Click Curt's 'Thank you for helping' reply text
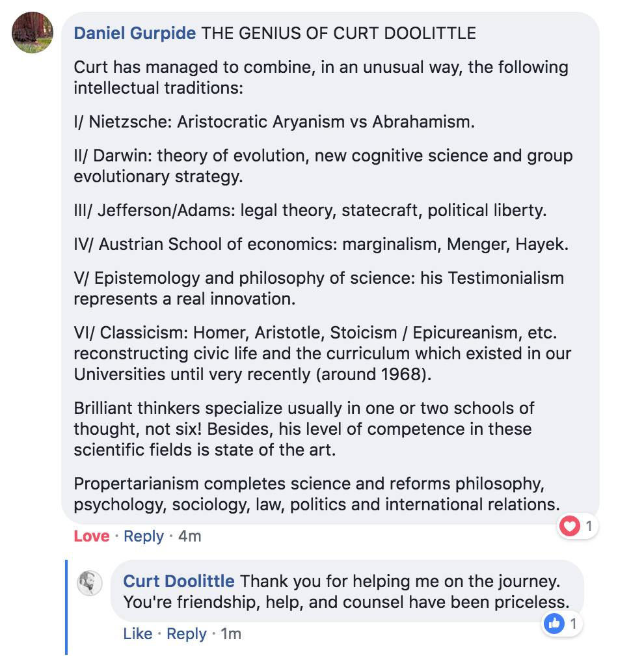Viewport: 644px width, 660px height. tap(346, 591)
